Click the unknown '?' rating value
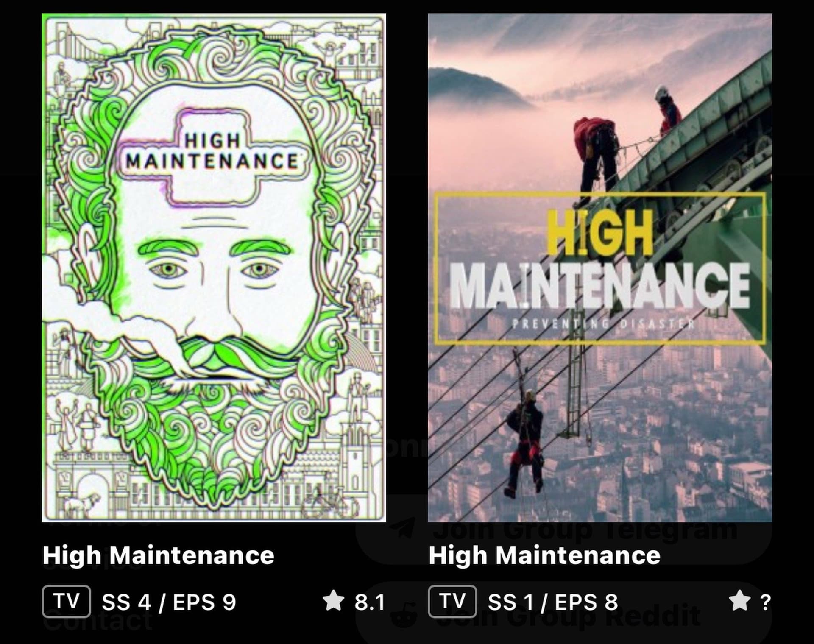The image size is (814, 644). (766, 602)
